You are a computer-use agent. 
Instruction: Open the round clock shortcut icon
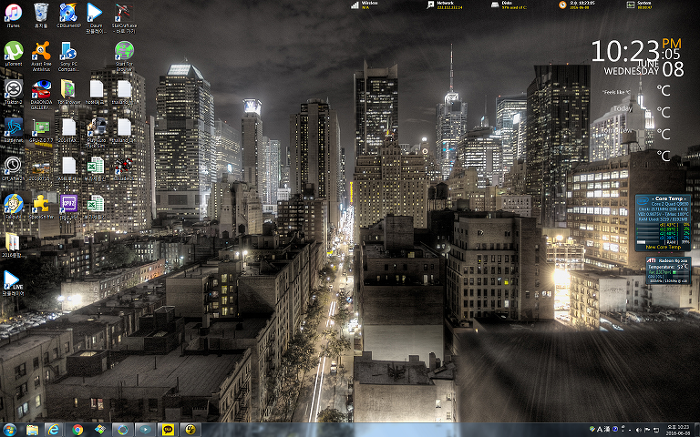click(12, 166)
